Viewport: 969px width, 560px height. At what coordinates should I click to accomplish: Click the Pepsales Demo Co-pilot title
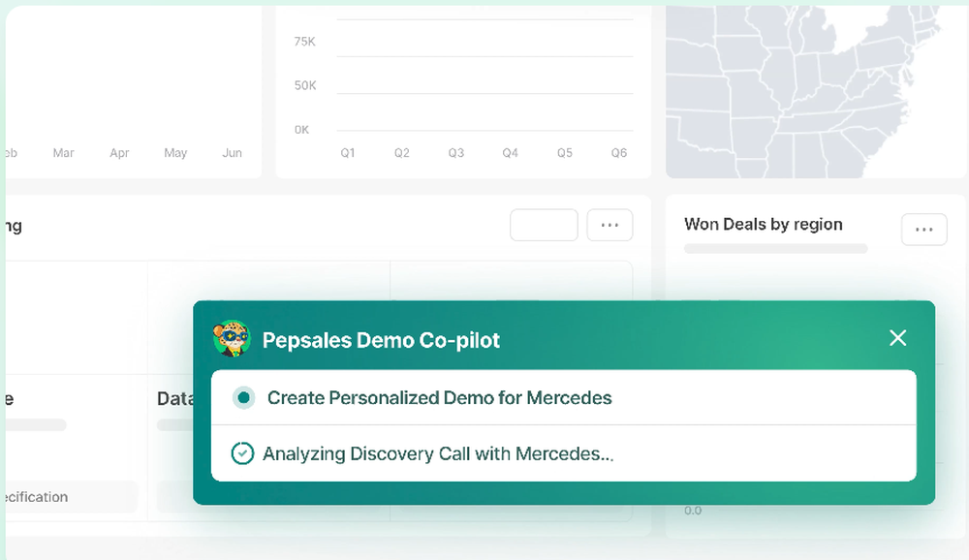(x=381, y=340)
